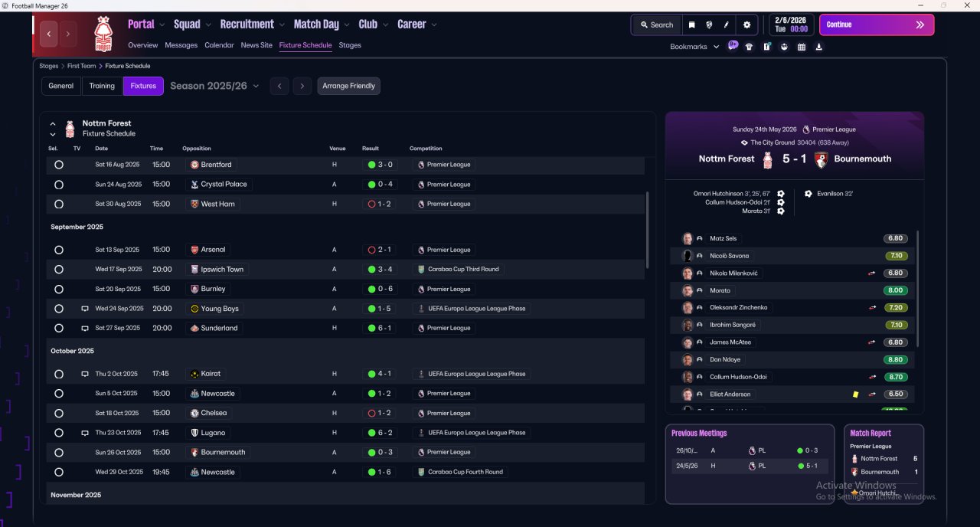Open the Season 2025/26 dropdown

[x=214, y=86]
